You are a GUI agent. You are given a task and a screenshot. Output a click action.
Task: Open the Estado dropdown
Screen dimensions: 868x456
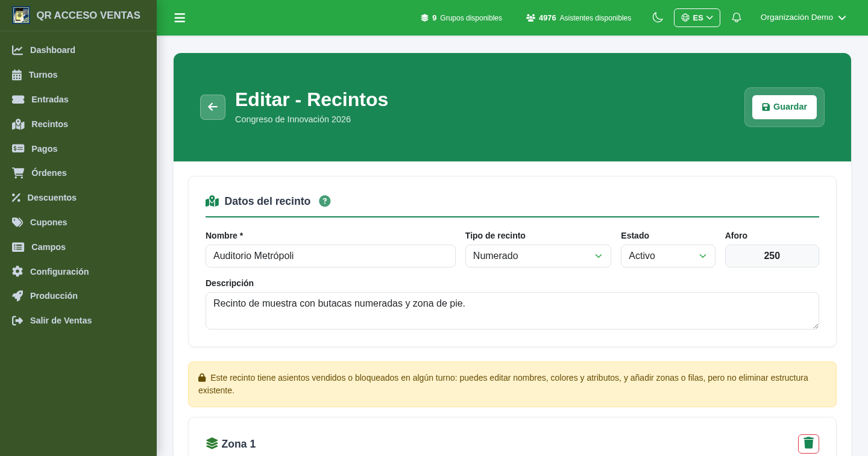[668, 256]
